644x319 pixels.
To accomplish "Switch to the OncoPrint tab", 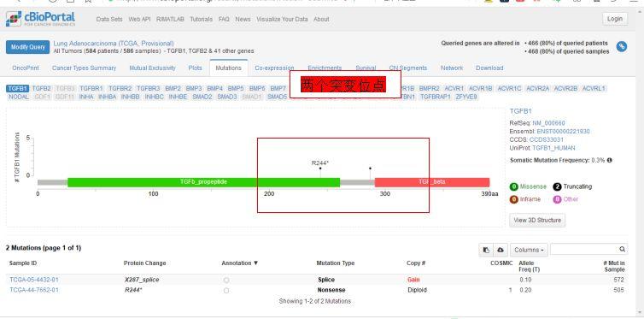I will tap(26, 68).
